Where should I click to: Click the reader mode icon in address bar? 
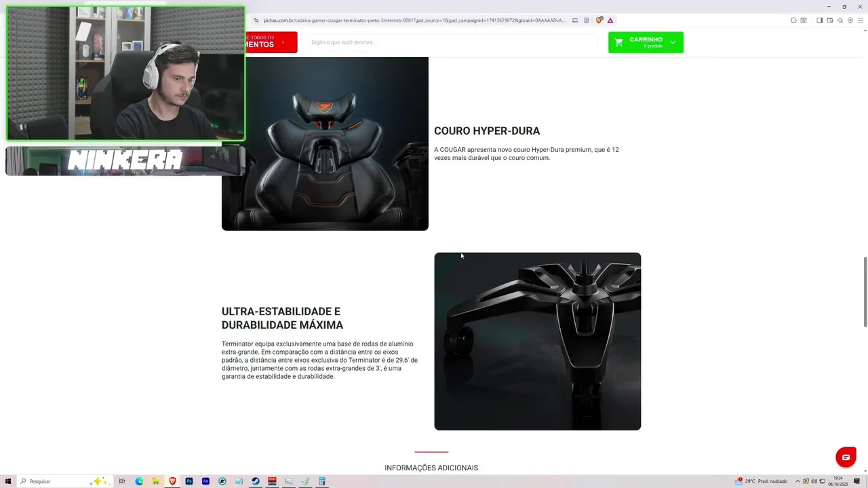coord(587,20)
